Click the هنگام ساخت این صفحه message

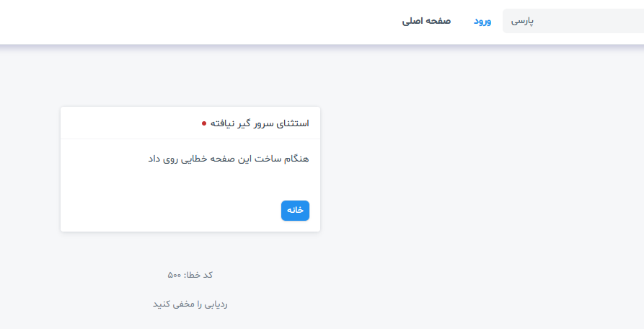coord(229,159)
